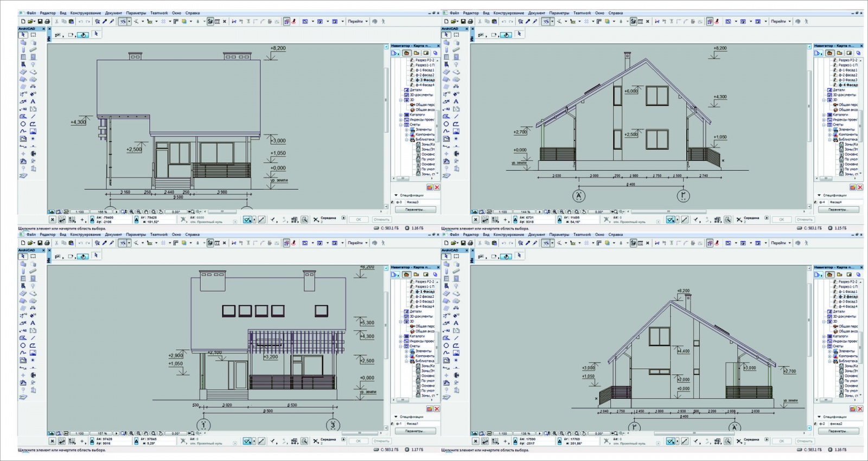This screenshot has width=868, height=461.
Task: Collapse the Спецификации section in top-right Navigator
Action: pyautogui.click(x=819, y=195)
